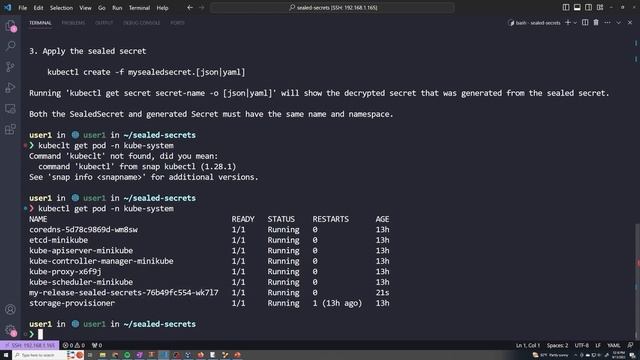This screenshot has width=640, height=360.
Task: Open the Manage gear icon
Action: click(11, 330)
